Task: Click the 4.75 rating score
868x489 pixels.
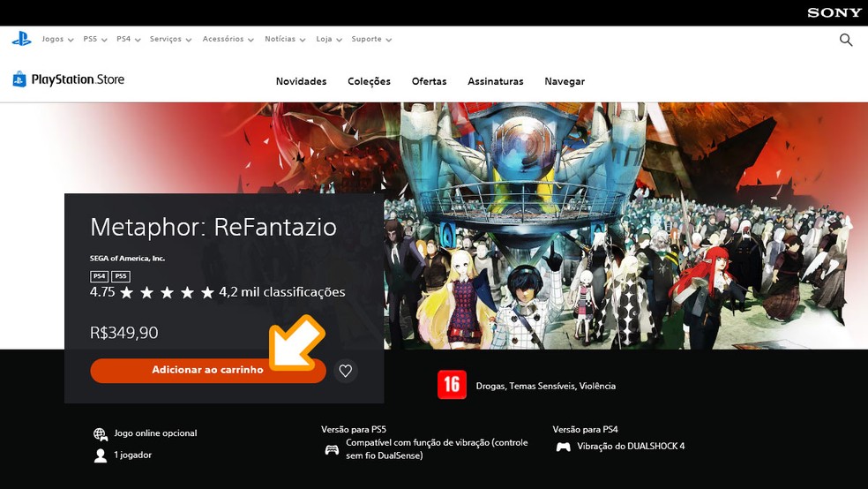Action: tap(102, 292)
